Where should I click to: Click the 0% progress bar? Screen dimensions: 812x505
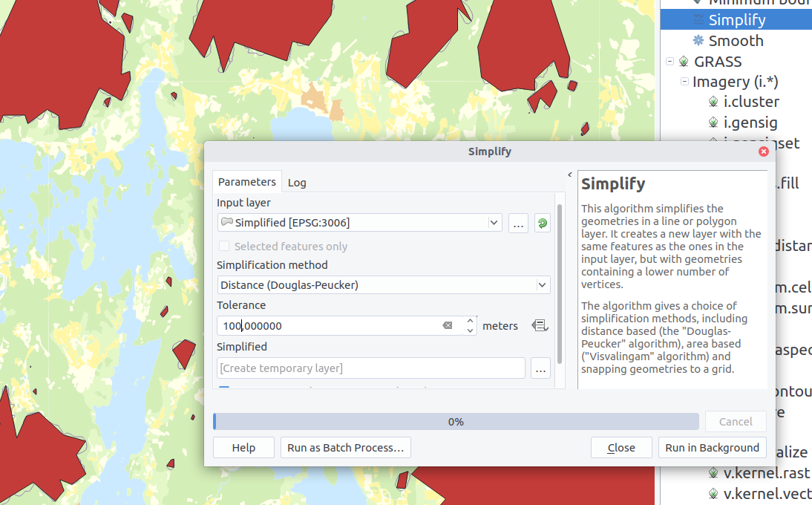[x=456, y=422]
